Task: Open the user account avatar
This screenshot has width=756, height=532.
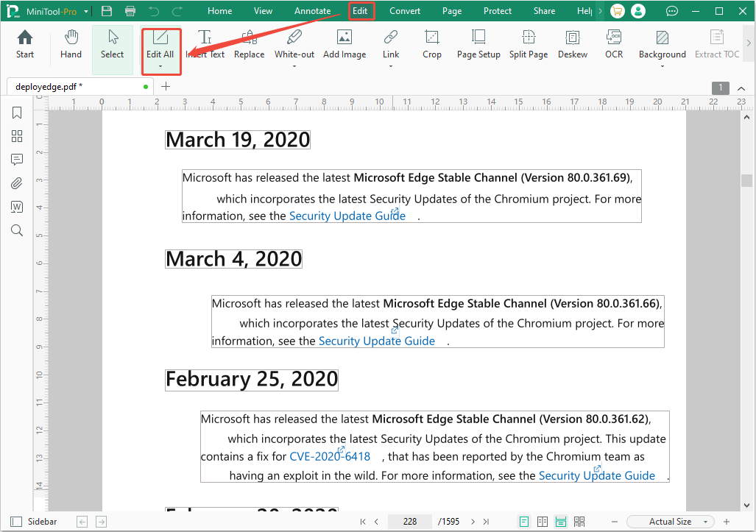Action: pyautogui.click(x=638, y=11)
